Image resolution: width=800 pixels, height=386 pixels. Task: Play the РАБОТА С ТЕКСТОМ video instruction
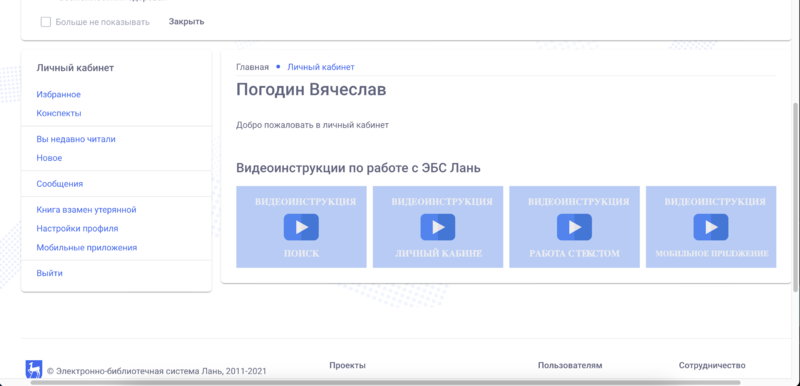[574, 227]
